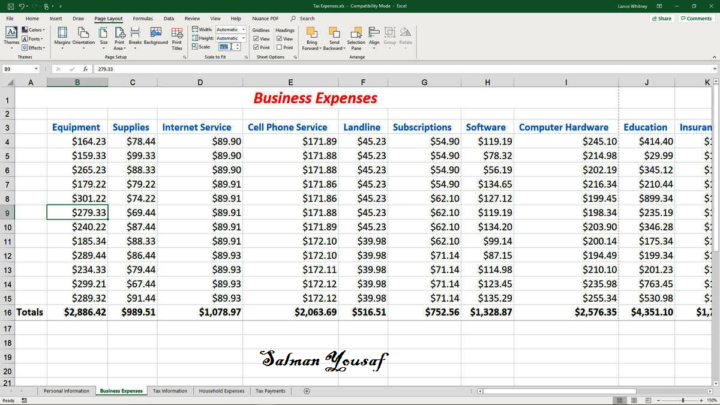Click the Print Titles icon
Image resolution: width=720 pixels, height=405 pixels.
[177, 36]
